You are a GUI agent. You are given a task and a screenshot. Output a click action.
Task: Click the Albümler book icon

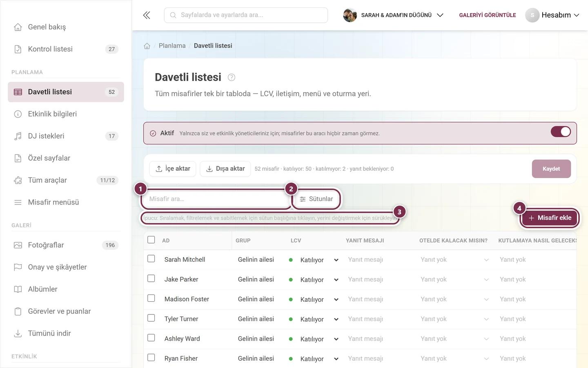coord(18,289)
